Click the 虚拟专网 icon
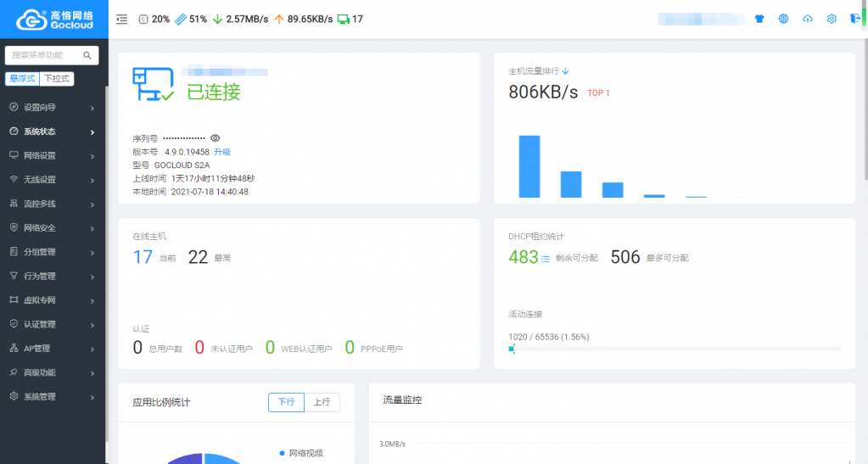 tap(14, 299)
